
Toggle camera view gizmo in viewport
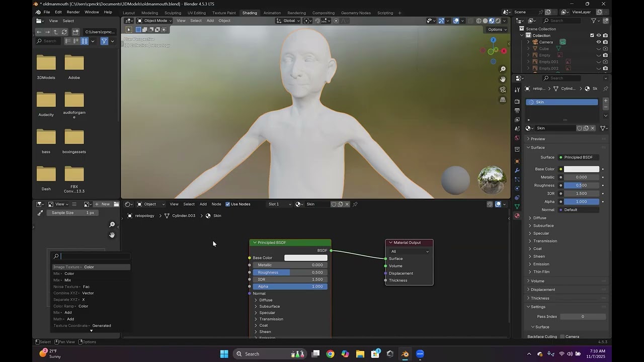[x=503, y=89]
